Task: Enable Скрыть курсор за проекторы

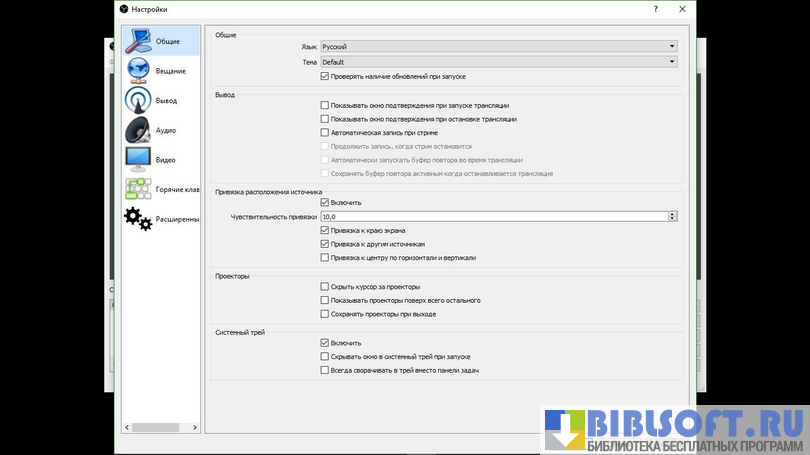Action: (x=325, y=286)
